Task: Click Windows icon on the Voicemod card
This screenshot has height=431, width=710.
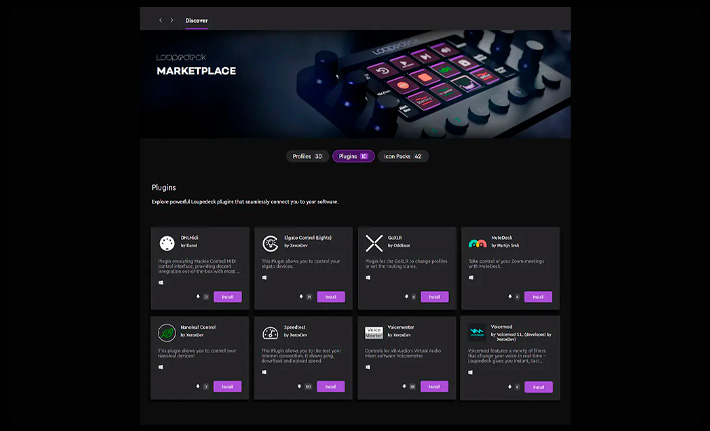Action: [470, 372]
